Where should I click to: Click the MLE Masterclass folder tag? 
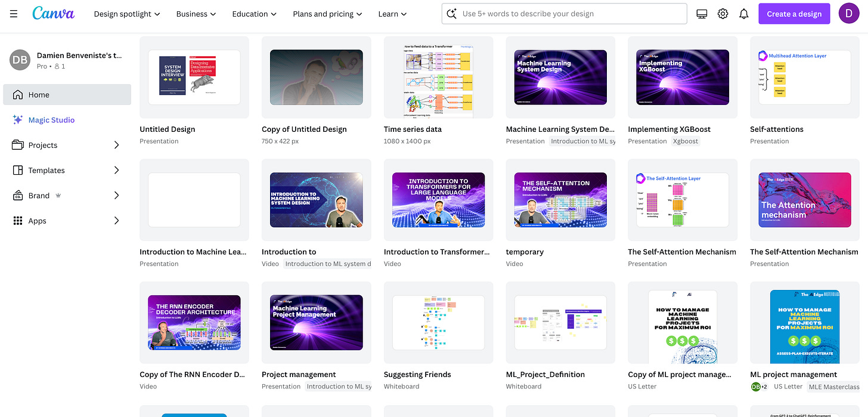(834, 387)
